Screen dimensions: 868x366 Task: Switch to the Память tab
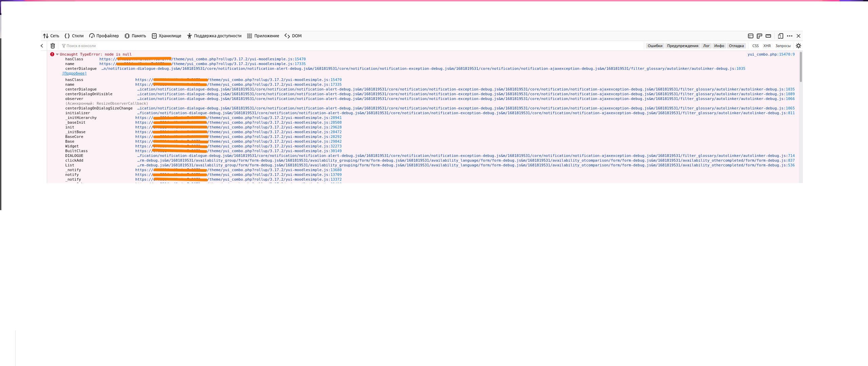coord(135,36)
